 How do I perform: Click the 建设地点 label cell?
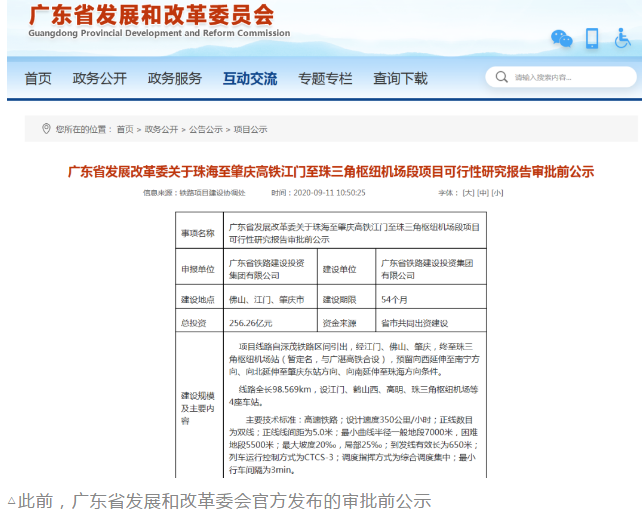tap(199, 296)
